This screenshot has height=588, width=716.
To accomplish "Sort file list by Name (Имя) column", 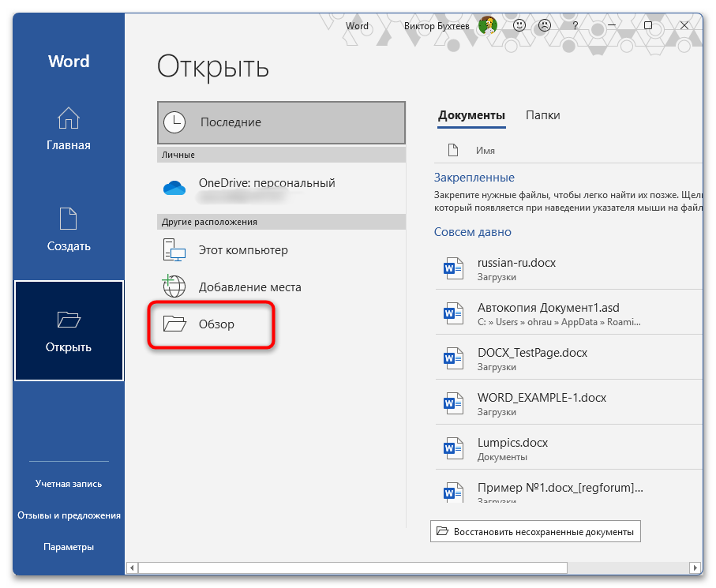I will pos(485,151).
